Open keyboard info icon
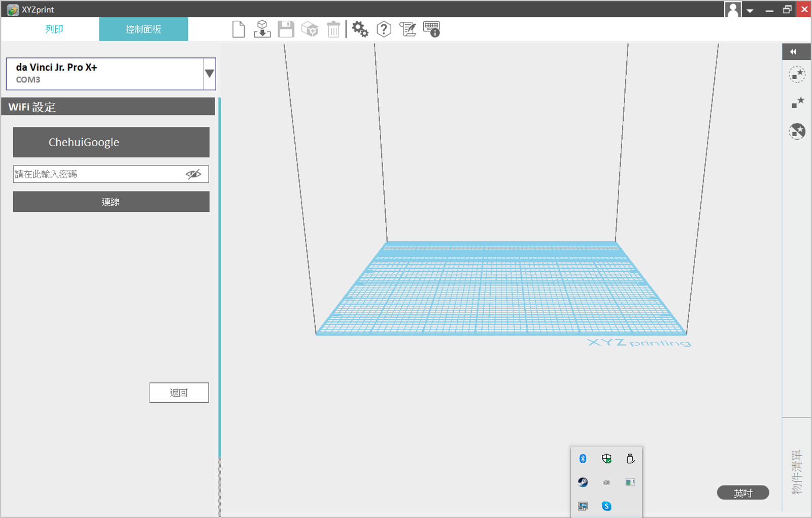This screenshot has width=812, height=518. click(x=431, y=29)
